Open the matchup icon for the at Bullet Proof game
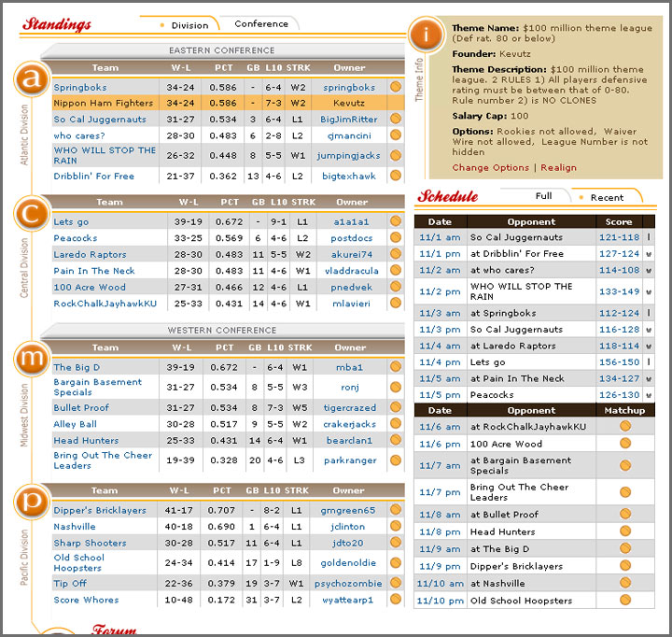 [x=624, y=515]
